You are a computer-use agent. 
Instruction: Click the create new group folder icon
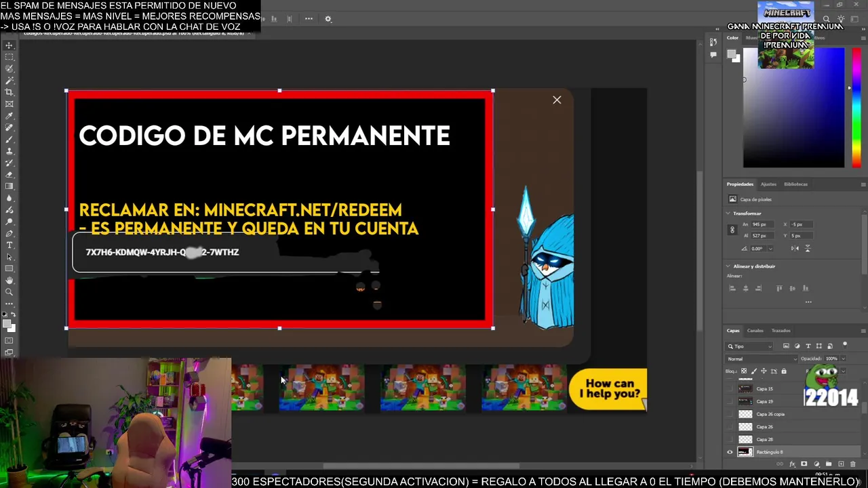[x=829, y=464]
